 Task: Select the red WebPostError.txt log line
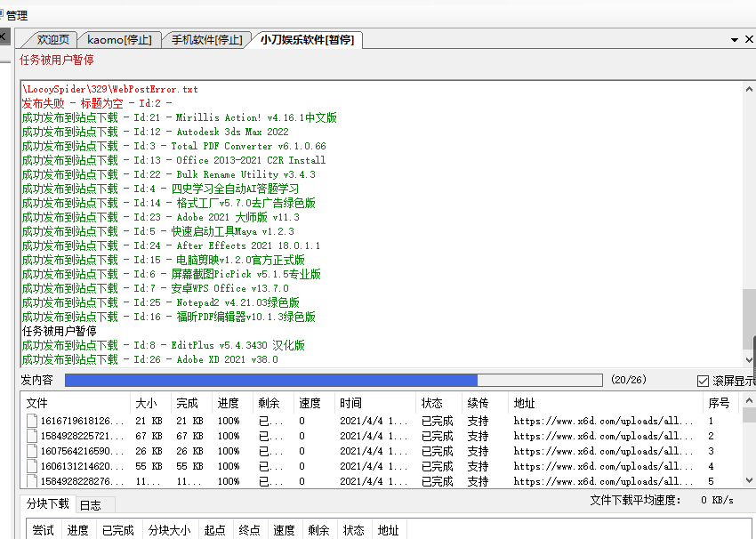pyautogui.click(x=110, y=89)
